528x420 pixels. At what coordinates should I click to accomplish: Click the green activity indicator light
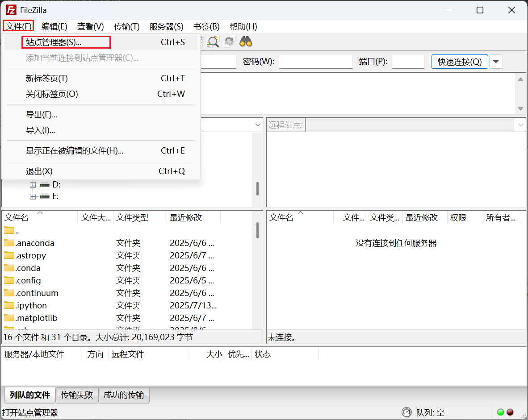coord(500,412)
